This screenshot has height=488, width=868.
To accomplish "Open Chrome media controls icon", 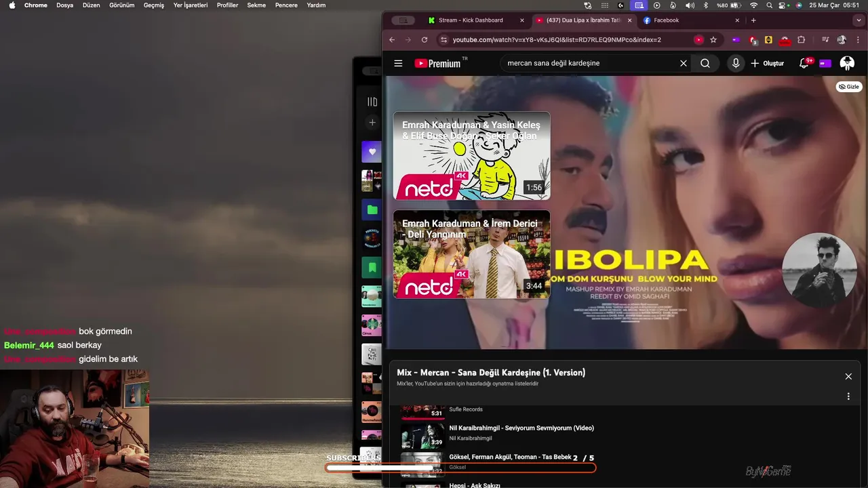I will 825,40.
